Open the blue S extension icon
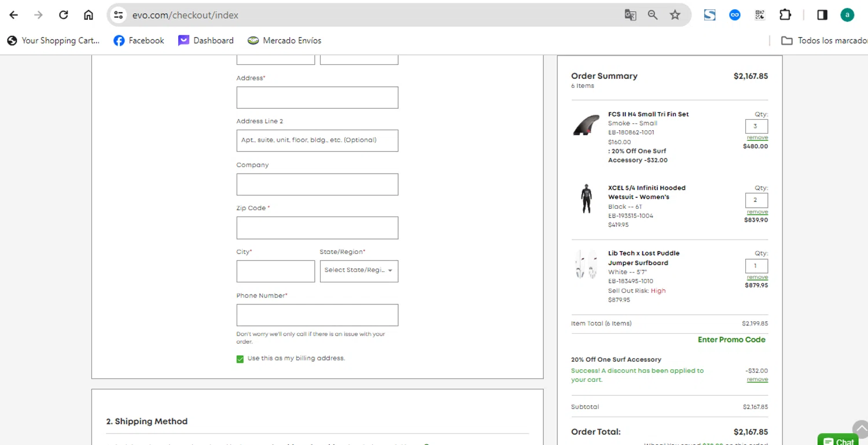Viewport: 868px width, 445px height. coord(709,15)
